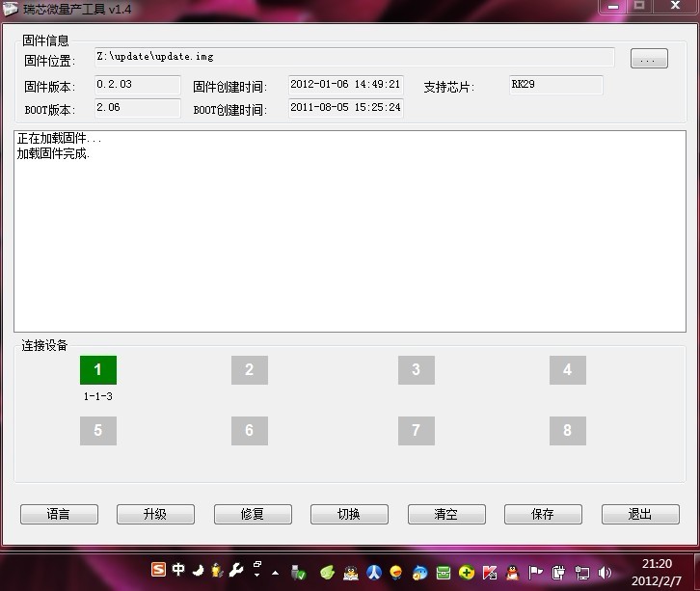The image size is (700, 591).
Task: Click the blue circle A-shaped tray icon
Action: coord(374,573)
